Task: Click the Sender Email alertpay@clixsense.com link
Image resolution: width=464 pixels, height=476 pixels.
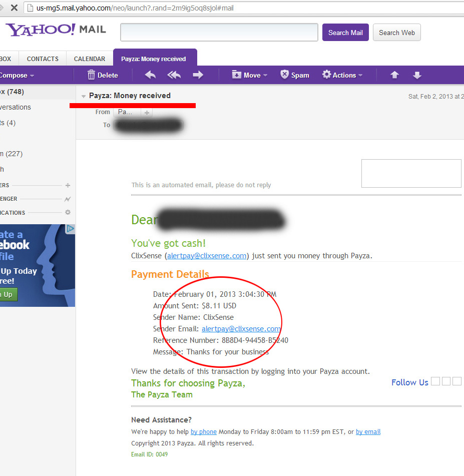Action: click(241, 329)
